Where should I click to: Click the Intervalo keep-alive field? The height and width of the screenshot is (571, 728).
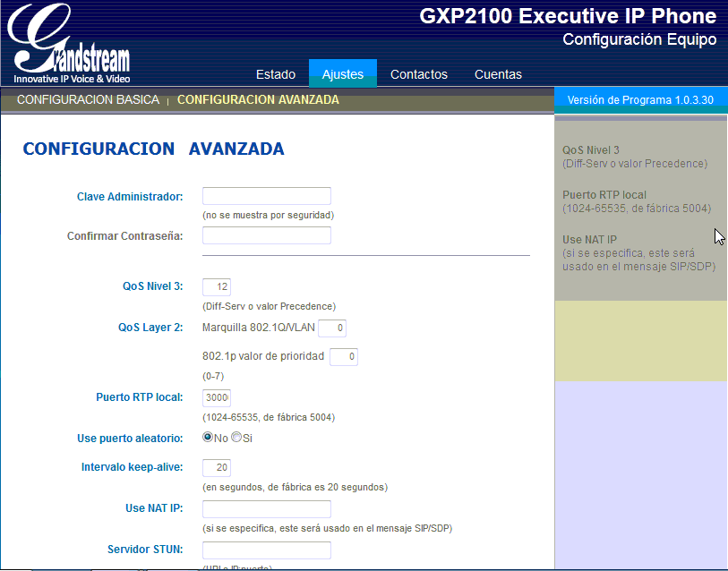(x=216, y=467)
